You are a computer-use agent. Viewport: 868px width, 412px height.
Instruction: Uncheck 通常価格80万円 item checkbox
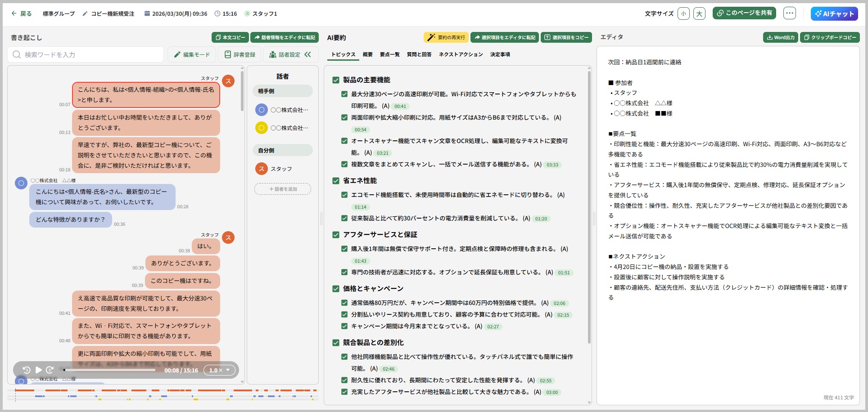pos(344,303)
